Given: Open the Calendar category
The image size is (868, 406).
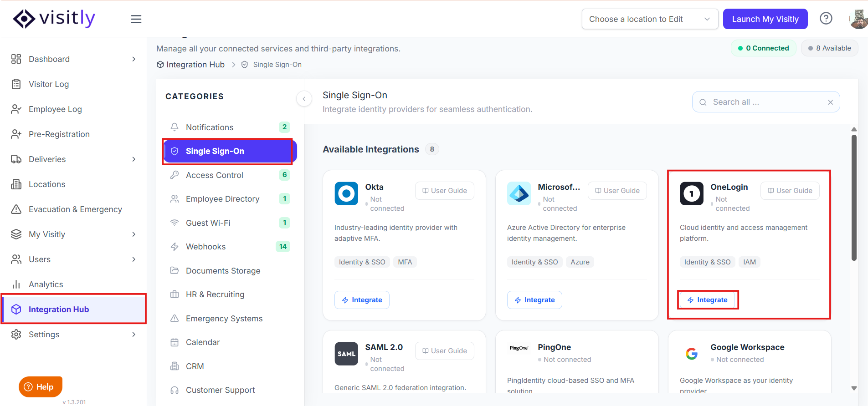Looking at the screenshot, I should click(230, 342).
